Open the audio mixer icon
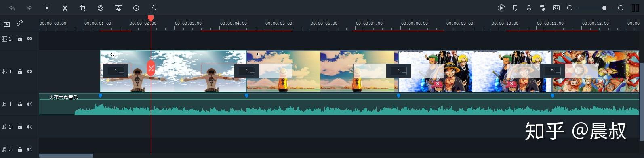644x158 pixels. (543, 8)
